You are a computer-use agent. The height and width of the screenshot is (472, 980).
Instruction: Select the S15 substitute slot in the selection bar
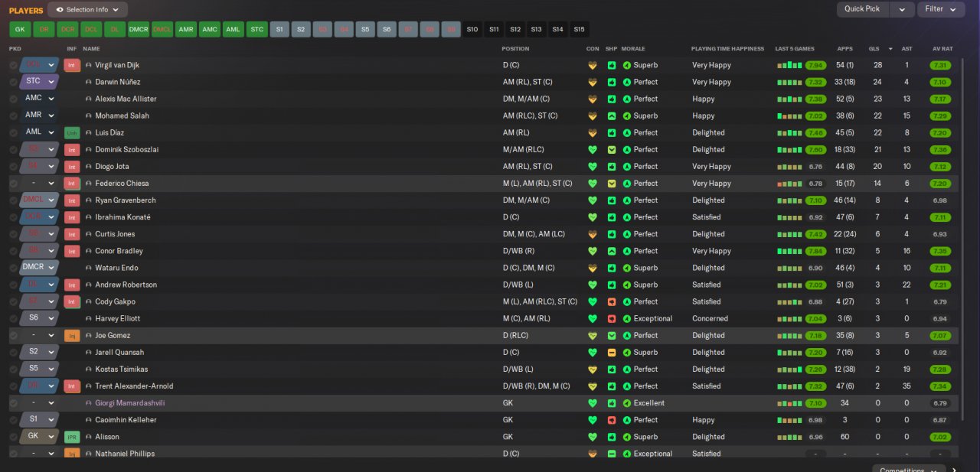coord(579,30)
